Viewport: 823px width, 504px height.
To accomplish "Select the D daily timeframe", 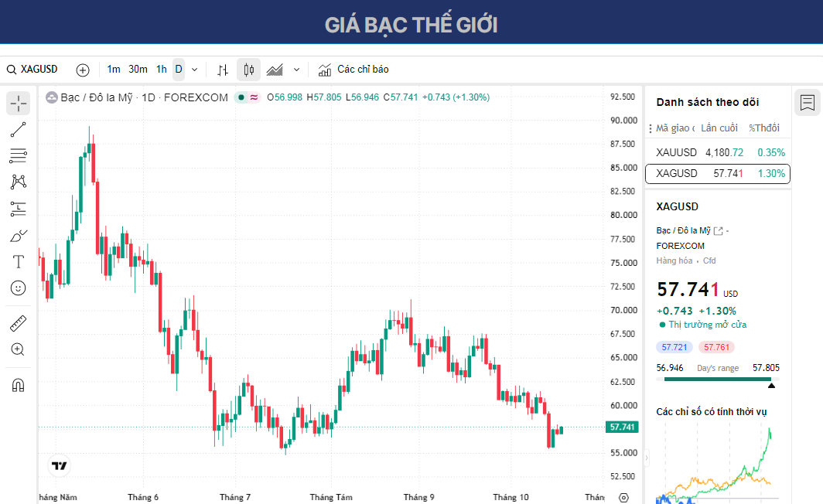I will [179, 70].
